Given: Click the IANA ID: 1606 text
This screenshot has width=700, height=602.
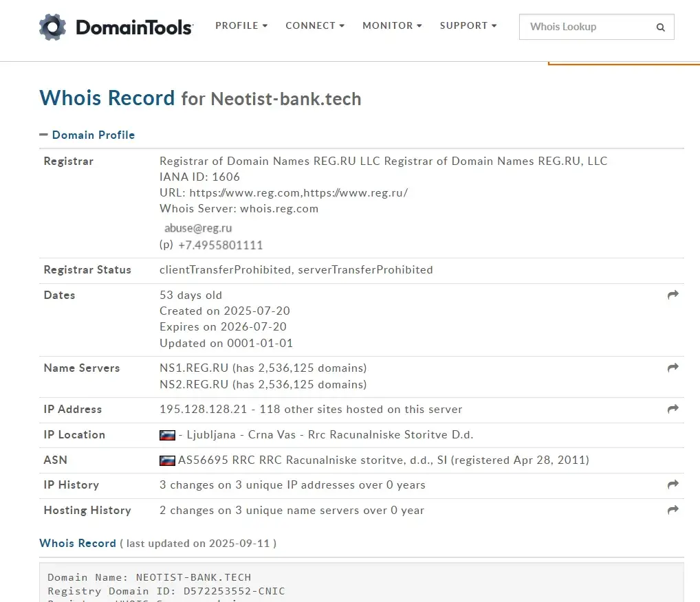Looking at the screenshot, I should click(x=199, y=177).
